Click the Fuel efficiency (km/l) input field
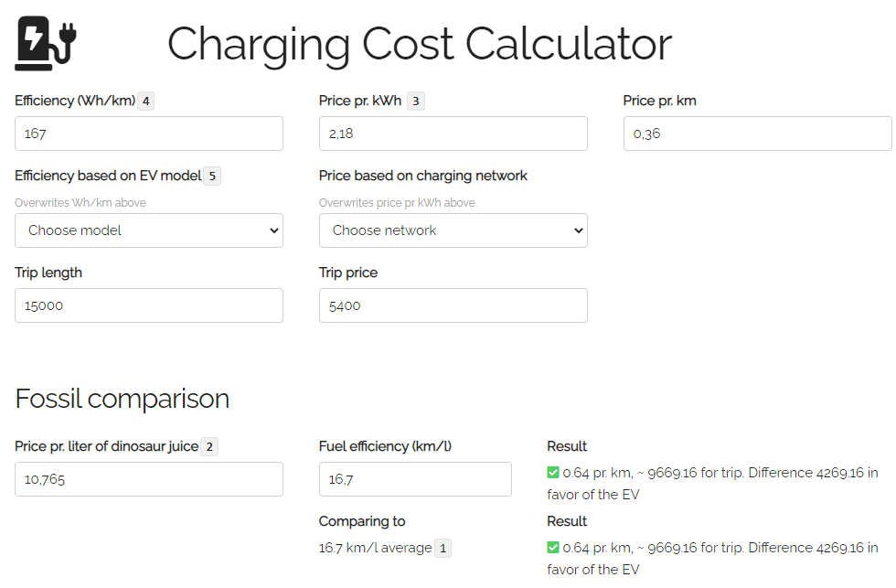The width and height of the screenshot is (896, 588). tap(415, 479)
